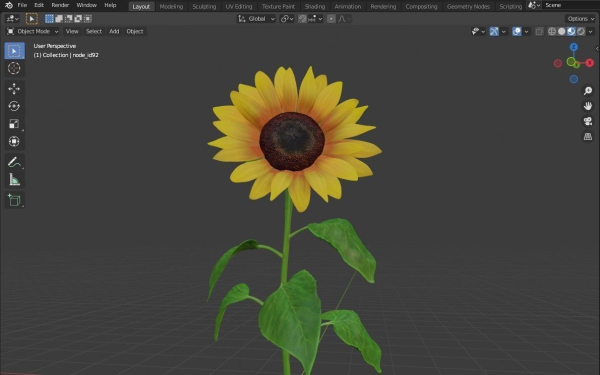600x375 pixels.
Task: Open the File menu
Action: tap(22, 5)
